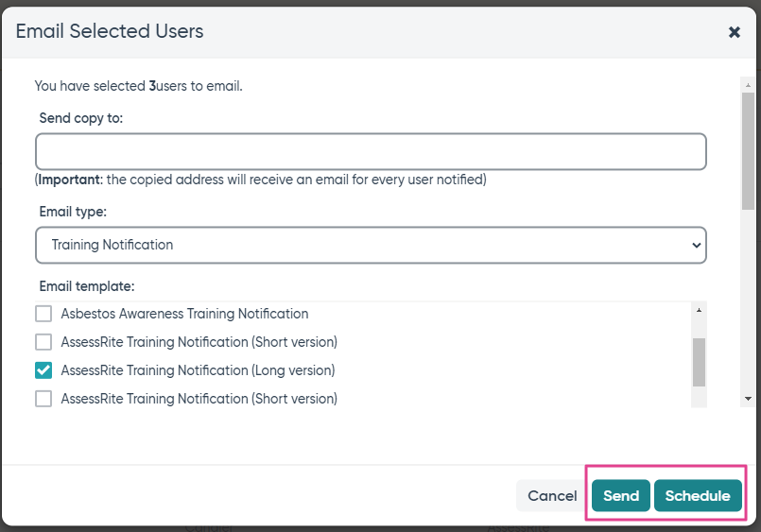Click the Send button
This screenshot has width=761, height=532.
coord(621,496)
